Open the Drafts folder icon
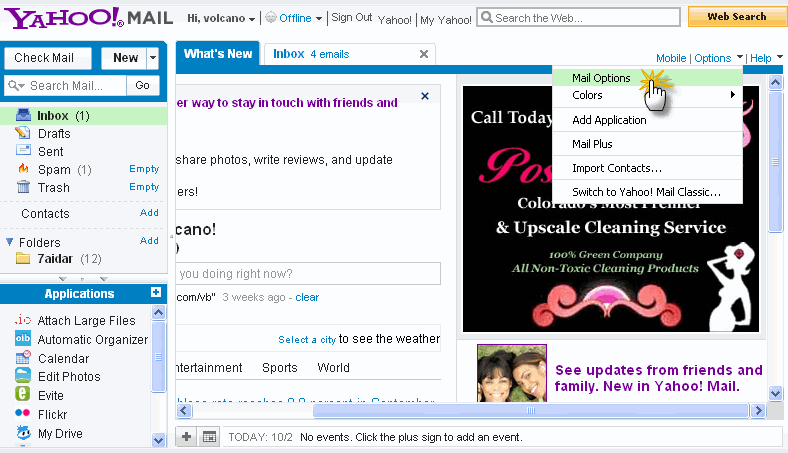Screen dimensions: 788x453 pyautogui.click(x=23, y=133)
